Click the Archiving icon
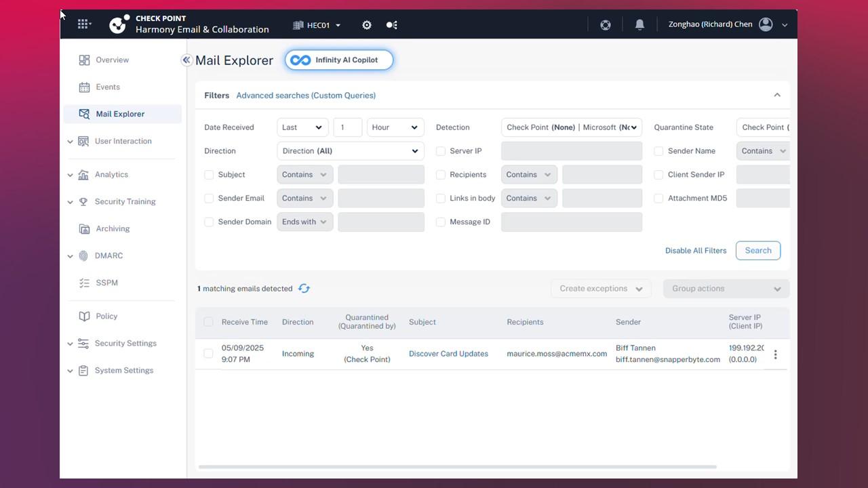868x488 pixels. pos(84,228)
